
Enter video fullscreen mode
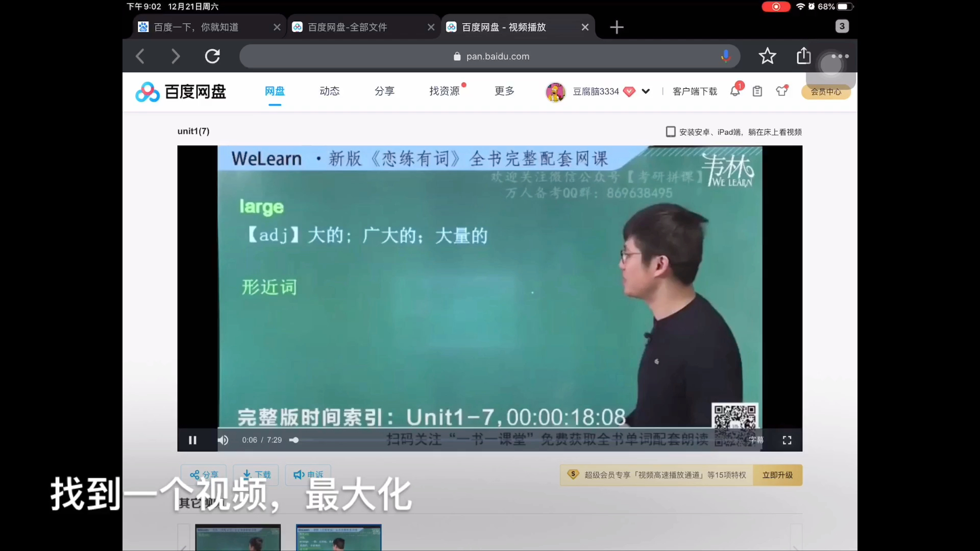[787, 440]
